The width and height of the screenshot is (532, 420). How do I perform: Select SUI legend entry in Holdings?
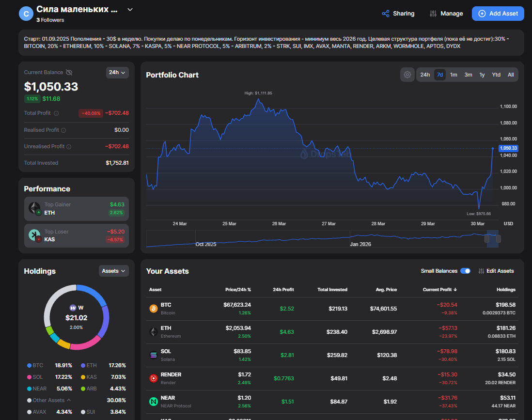pos(103,412)
